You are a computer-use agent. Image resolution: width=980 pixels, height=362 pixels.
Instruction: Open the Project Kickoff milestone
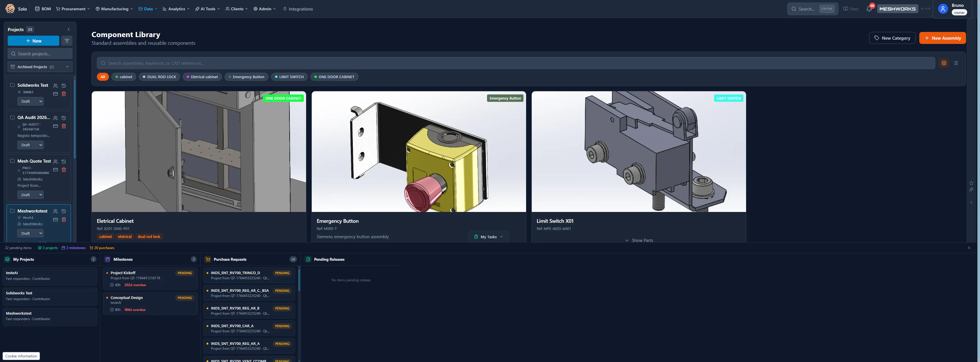point(150,279)
